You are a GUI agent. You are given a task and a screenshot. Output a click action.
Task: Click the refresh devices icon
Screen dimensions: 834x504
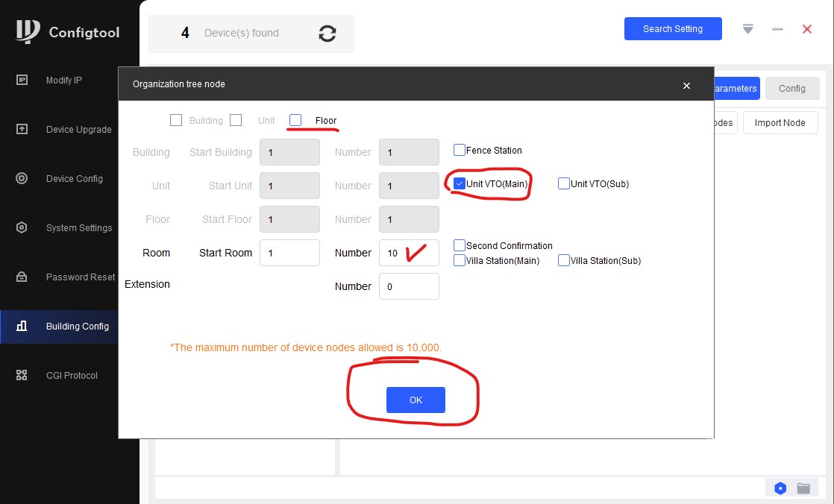(x=327, y=34)
